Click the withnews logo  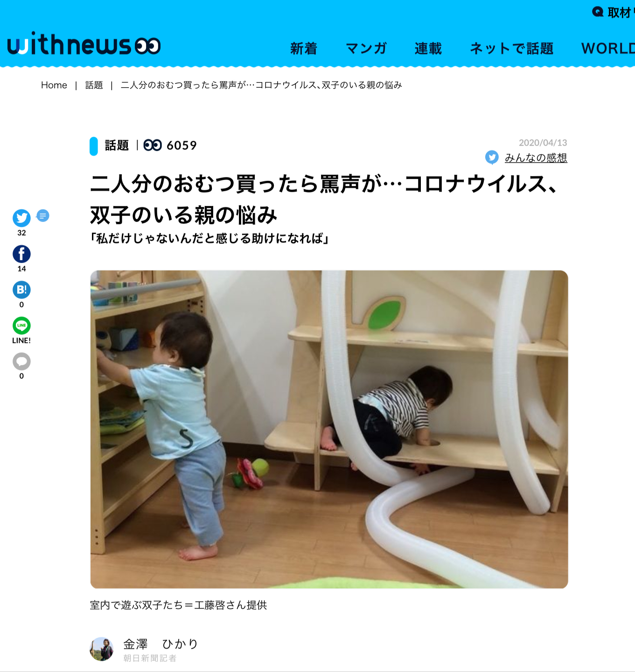coord(84,44)
